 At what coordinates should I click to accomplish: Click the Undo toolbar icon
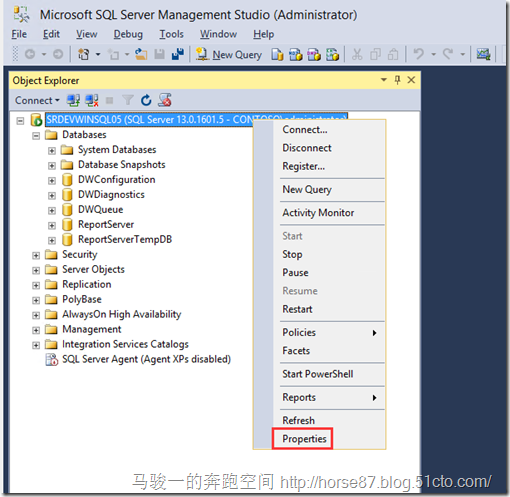point(419,54)
